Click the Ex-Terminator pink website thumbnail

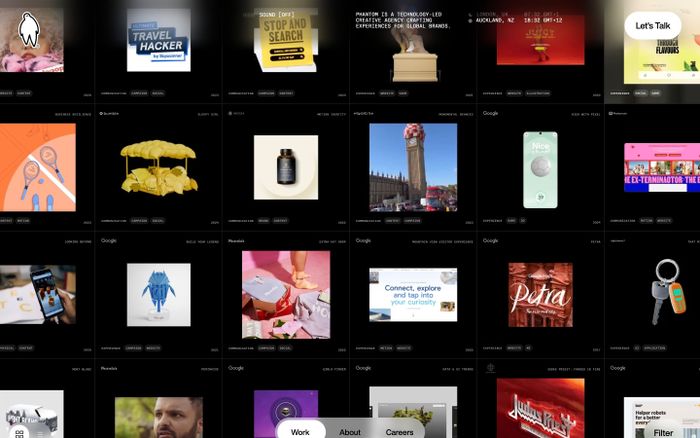coord(662,167)
